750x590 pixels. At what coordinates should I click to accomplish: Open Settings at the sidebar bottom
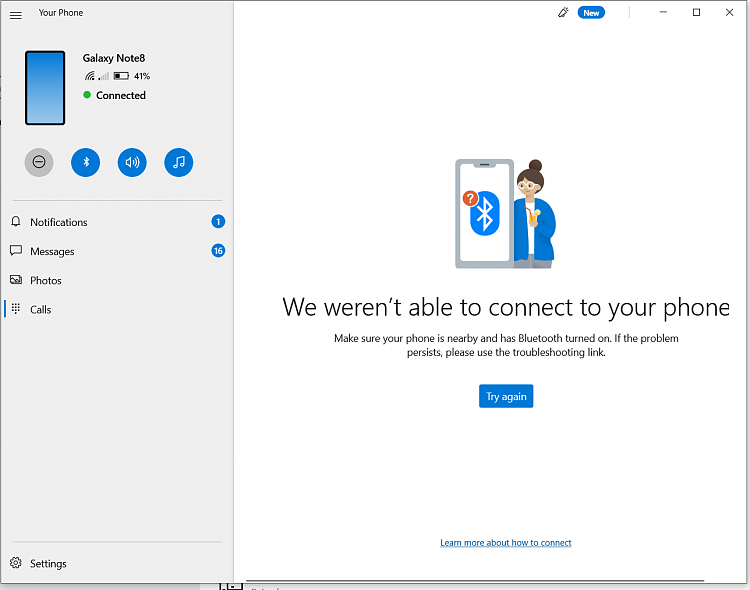click(x=117, y=563)
